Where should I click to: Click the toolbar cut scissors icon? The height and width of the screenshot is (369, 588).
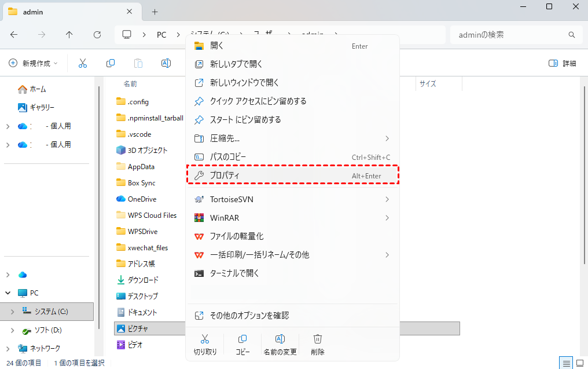click(x=83, y=63)
